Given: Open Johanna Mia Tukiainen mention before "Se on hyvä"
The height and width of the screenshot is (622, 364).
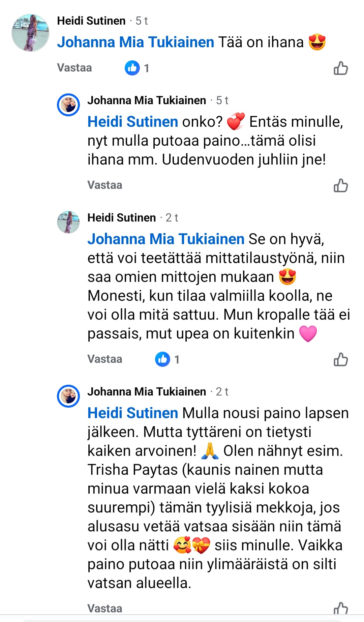Looking at the screenshot, I should pos(166,239).
